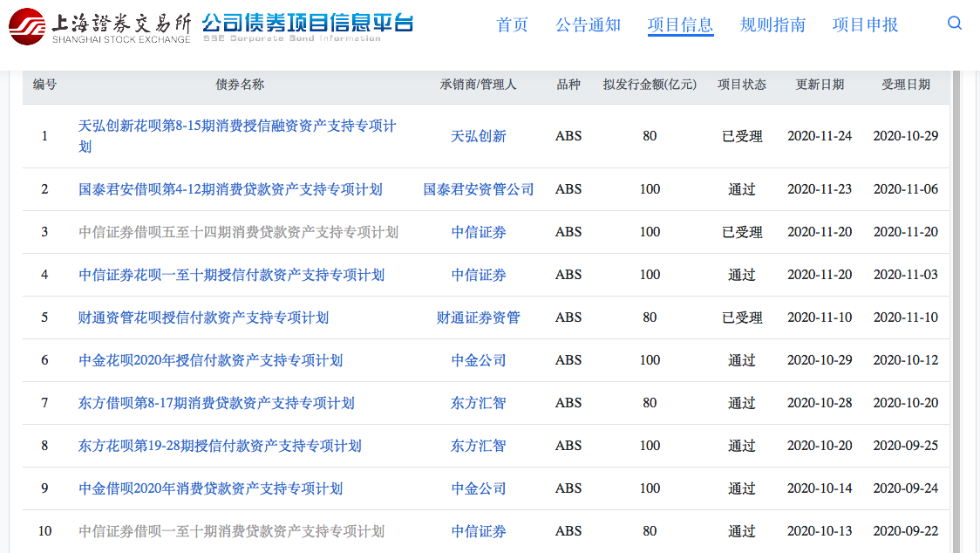Open 国泰君安借呗第4-12期 bond link

[x=230, y=189]
